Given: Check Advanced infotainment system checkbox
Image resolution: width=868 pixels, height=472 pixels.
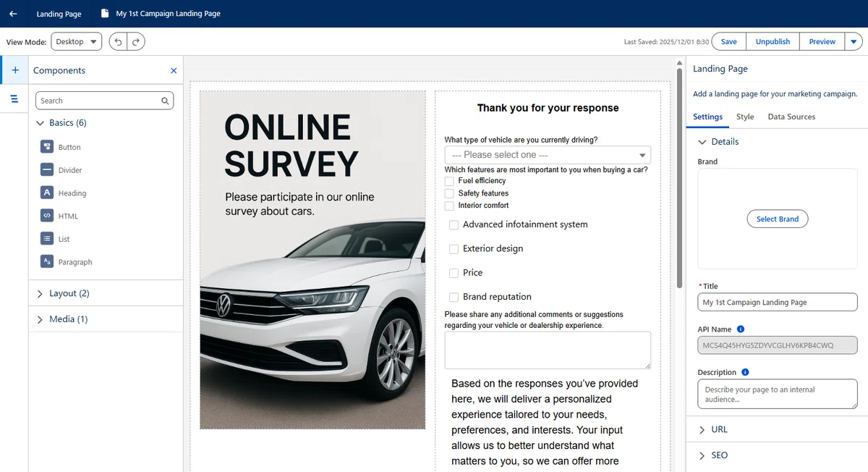Looking at the screenshot, I should [454, 225].
